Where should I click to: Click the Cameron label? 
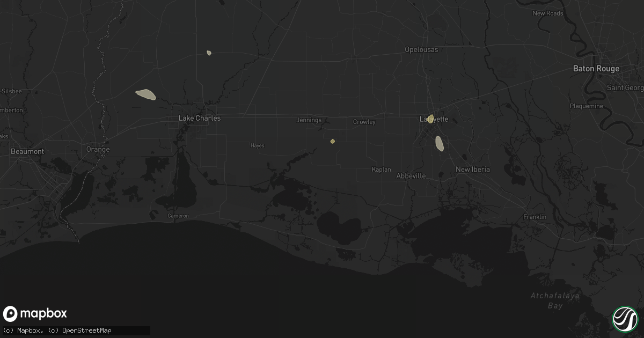coord(178,216)
